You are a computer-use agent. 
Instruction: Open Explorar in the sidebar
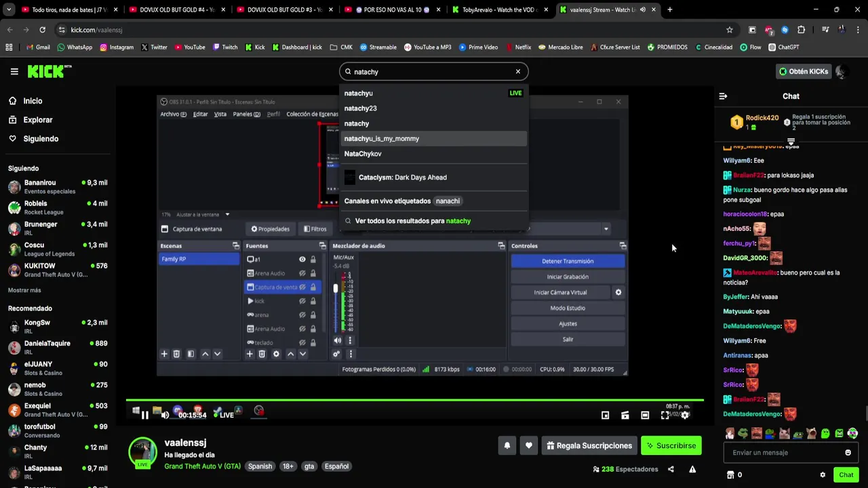(x=37, y=120)
